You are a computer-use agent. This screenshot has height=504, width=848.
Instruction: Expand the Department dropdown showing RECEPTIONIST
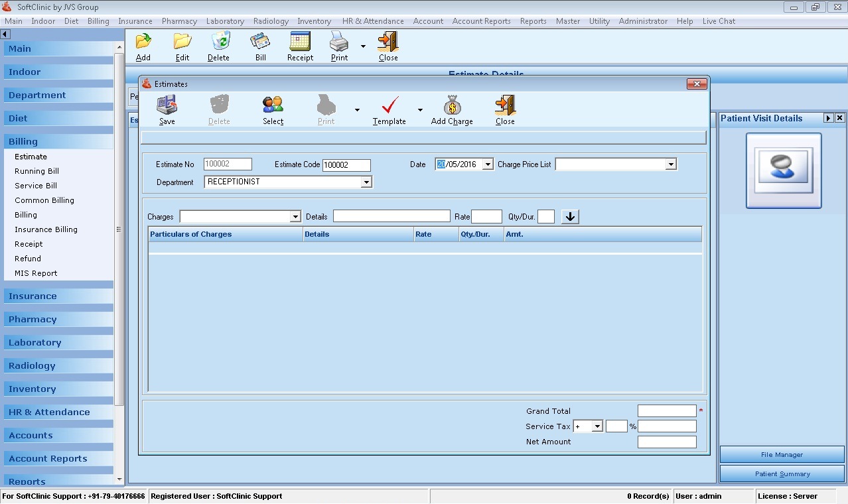[366, 181]
